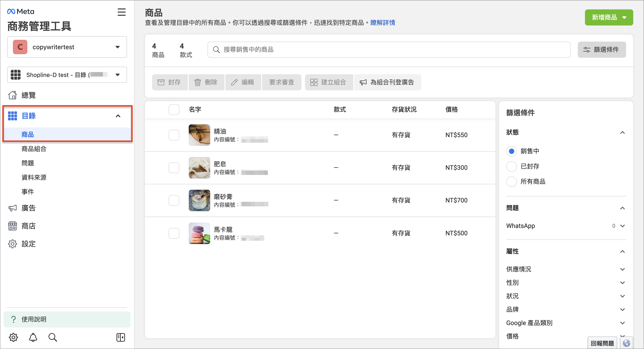Open 事件 in sidebar
Viewport: 644px width, 349px height.
pyautogui.click(x=28, y=192)
